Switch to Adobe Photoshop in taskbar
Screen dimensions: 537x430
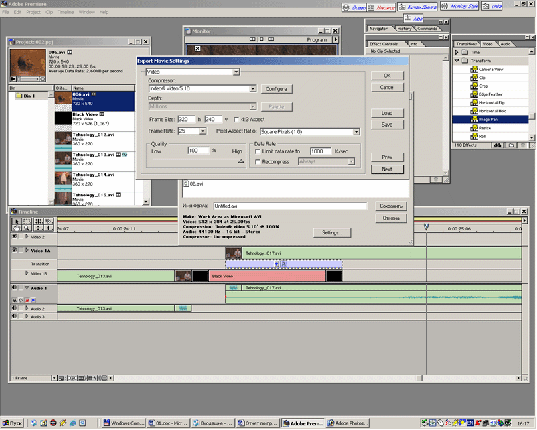347,423
